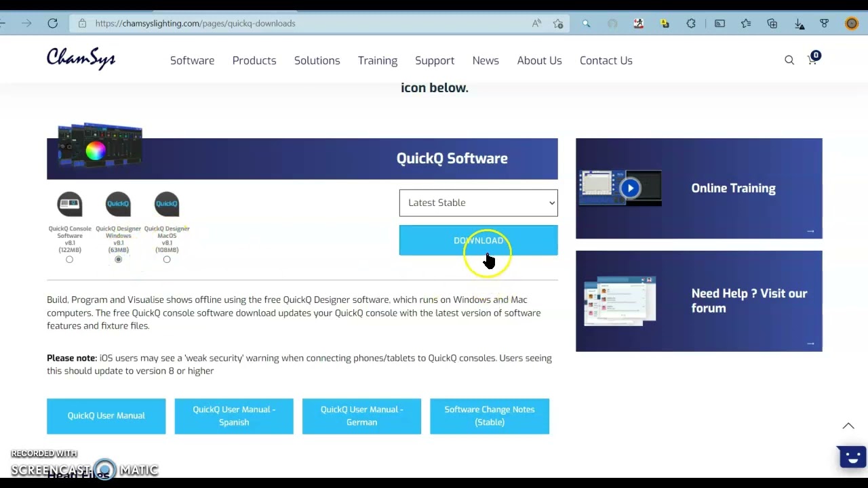Open the About Us menu item
Image resolution: width=868 pixels, height=488 pixels.
point(539,60)
